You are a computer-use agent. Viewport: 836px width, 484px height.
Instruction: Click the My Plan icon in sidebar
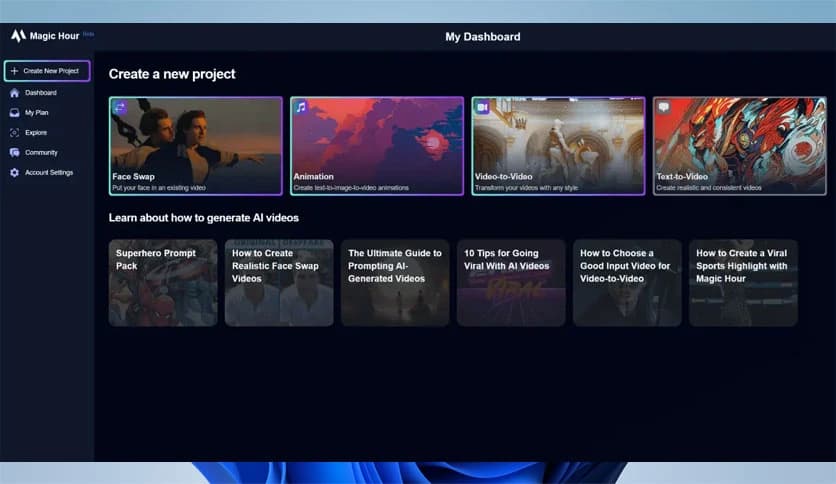[x=14, y=112]
